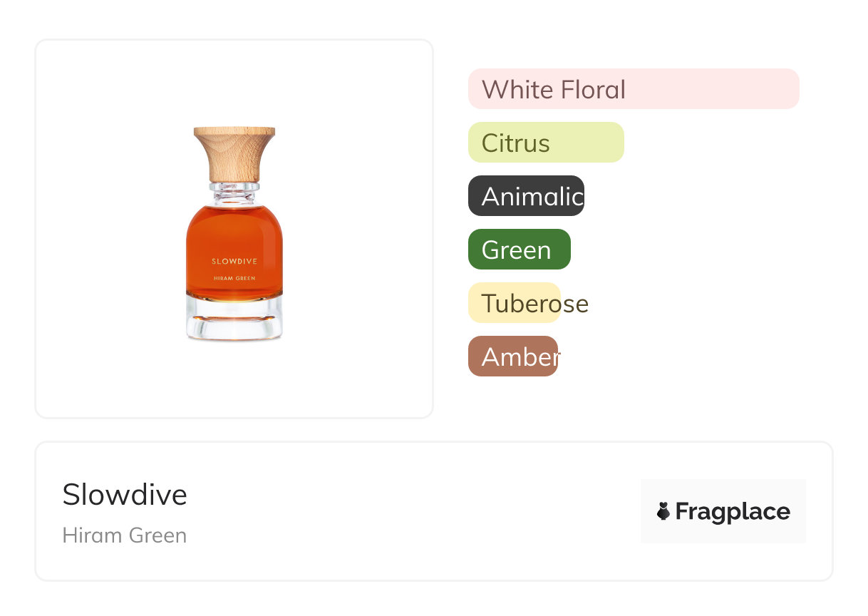Click the White Floral label text
The height and width of the screenshot is (616, 868).
pyautogui.click(x=554, y=90)
